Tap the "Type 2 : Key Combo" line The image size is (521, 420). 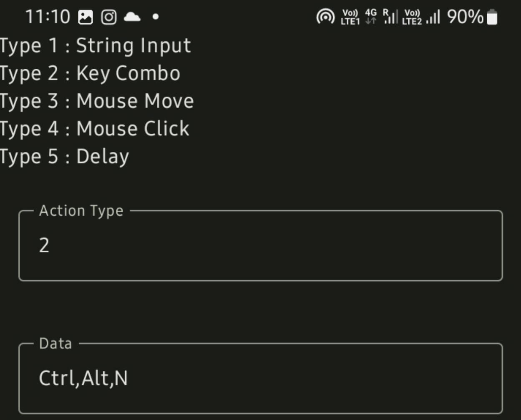90,73
